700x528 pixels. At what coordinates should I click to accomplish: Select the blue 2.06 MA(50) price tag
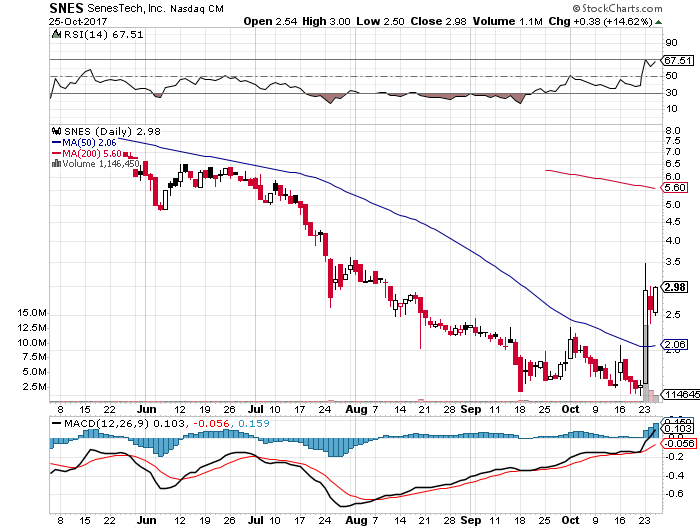pos(675,344)
